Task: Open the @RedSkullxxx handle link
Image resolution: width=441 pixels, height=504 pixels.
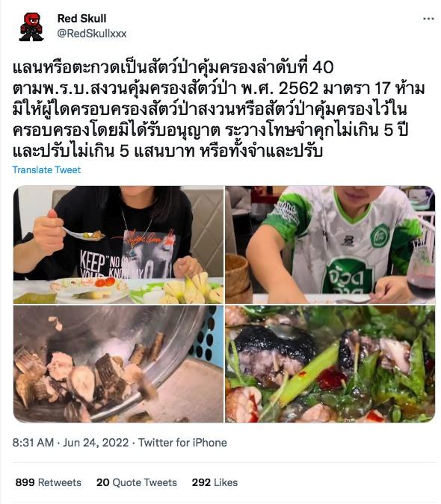Action: [x=92, y=34]
